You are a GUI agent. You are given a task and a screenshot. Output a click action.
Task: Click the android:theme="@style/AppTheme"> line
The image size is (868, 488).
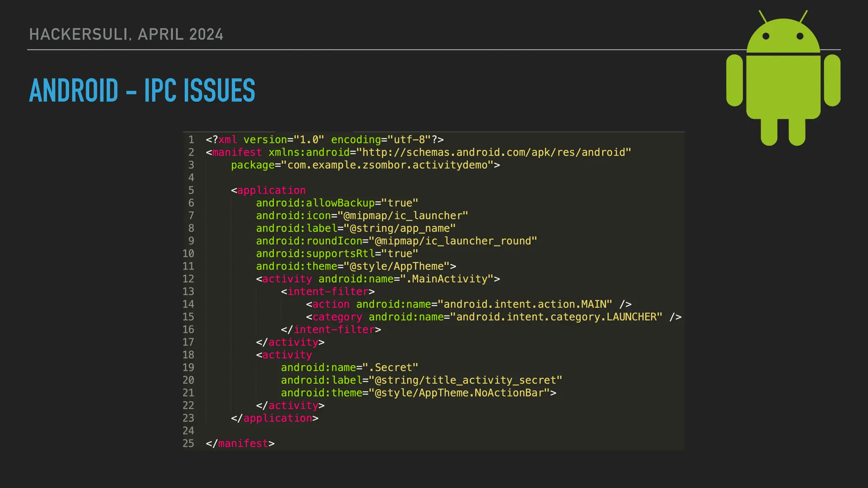pos(356,266)
